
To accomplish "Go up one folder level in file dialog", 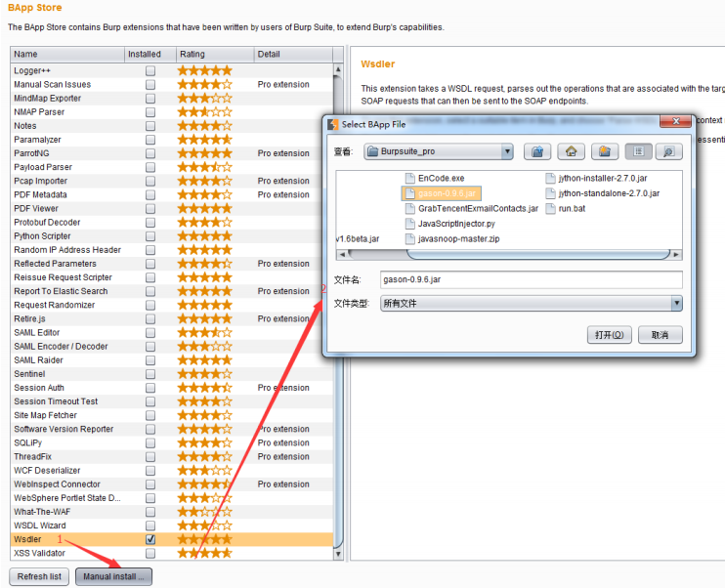I will point(537,151).
